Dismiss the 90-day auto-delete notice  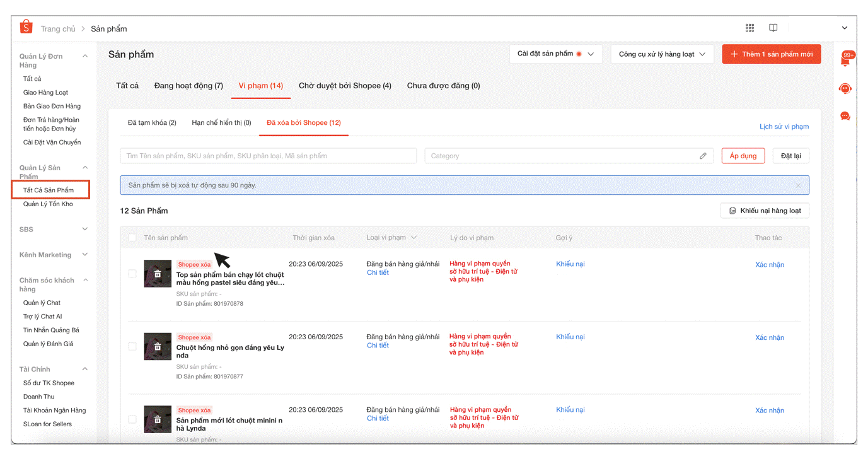(798, 185)
